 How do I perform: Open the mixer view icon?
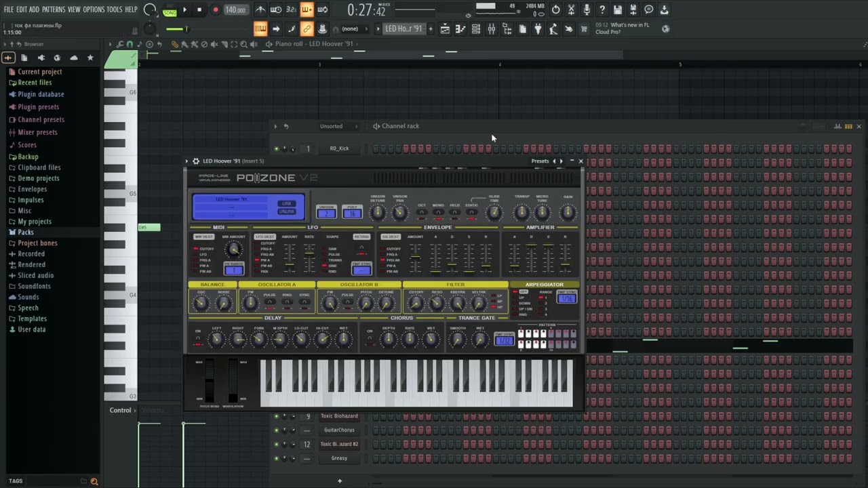(x=492, y=28)
